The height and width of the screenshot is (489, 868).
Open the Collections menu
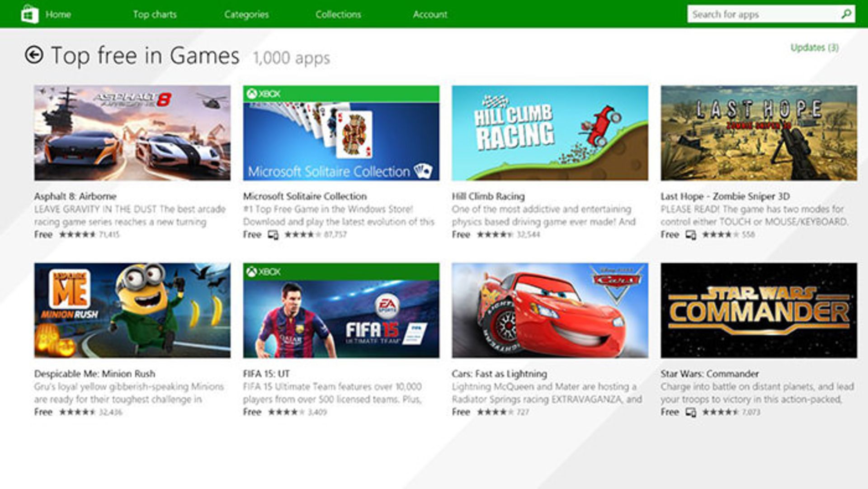pos(338,14)
